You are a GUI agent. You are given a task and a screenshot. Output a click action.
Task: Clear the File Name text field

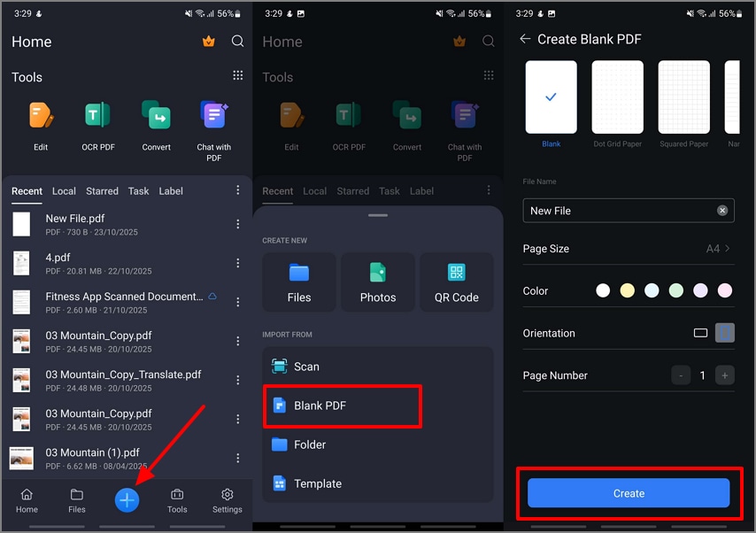click(721, 210)
